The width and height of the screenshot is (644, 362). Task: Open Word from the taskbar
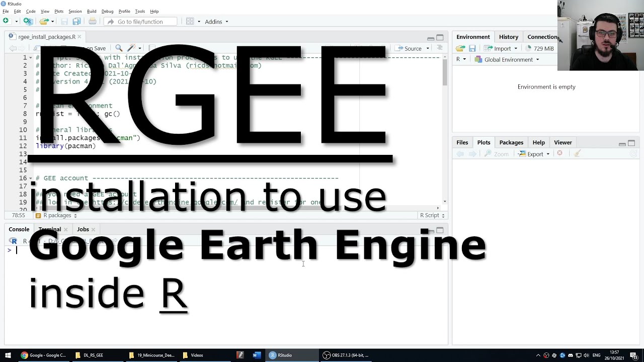point(257,355)
